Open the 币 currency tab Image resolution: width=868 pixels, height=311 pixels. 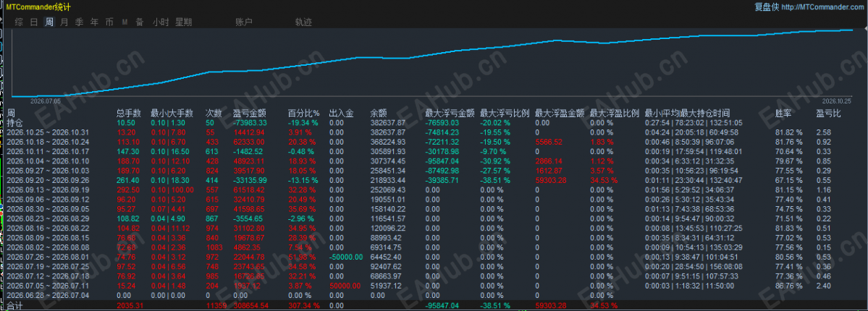[x=109, y=22]
